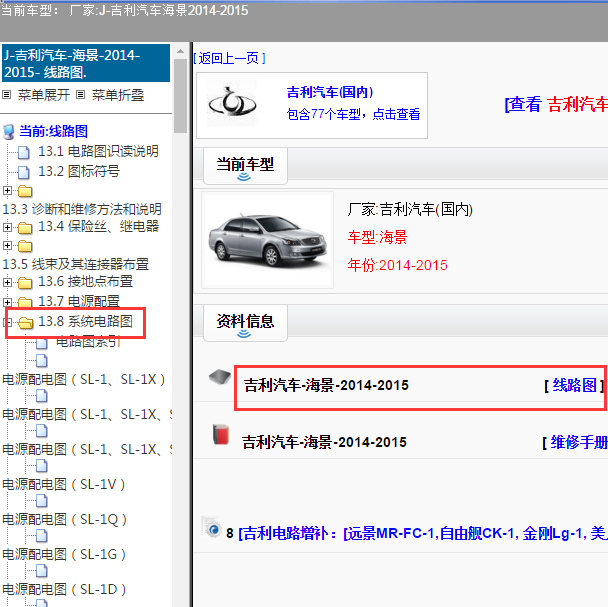608x607 pixels.
Task: Click the 当前:线路图 root node
Action: click(54, 131)
